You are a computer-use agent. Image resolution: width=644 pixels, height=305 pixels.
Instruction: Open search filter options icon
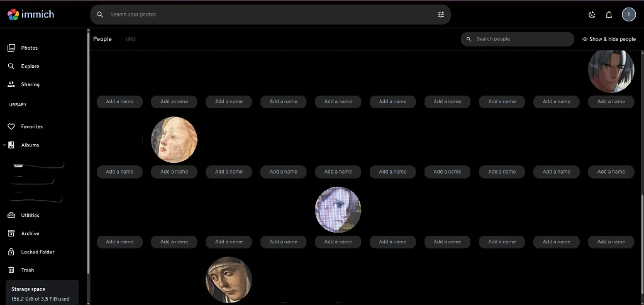pyautogui.click(x=441, y=14)
